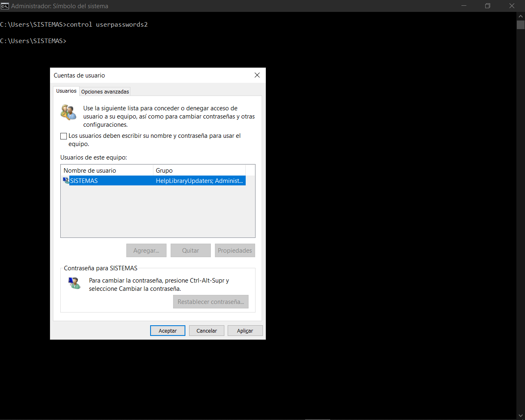Click Restablecer contraseña for SISTEMAS

[x=210, y=301]
